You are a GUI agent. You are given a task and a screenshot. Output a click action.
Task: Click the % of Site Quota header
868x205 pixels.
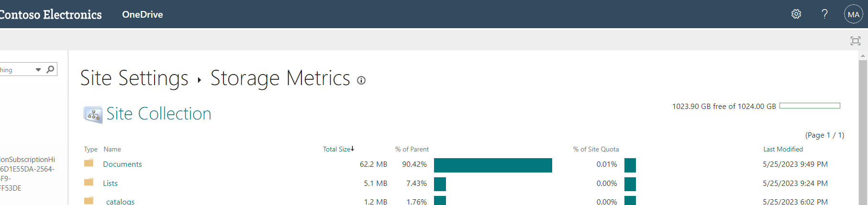click(596, 149)
